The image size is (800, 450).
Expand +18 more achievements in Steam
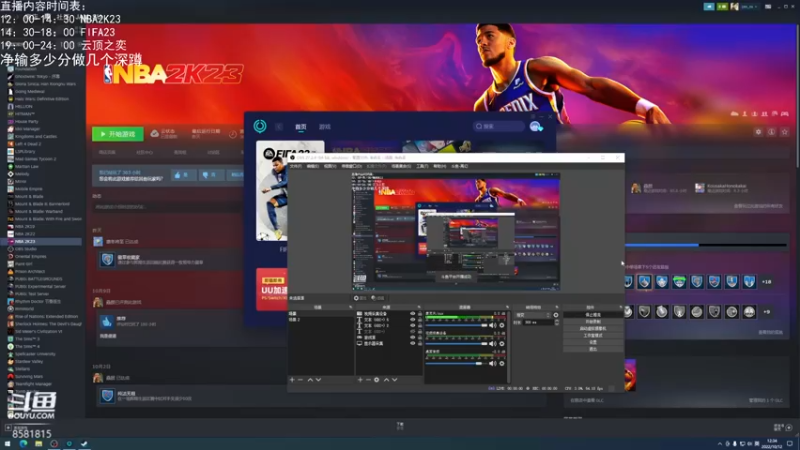click(x=766, y=282)
